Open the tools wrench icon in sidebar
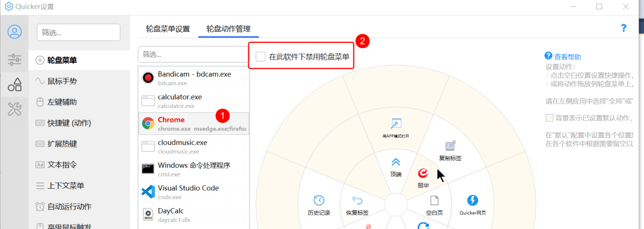This screenshot has height=229, width=644. tap(14, 109)
